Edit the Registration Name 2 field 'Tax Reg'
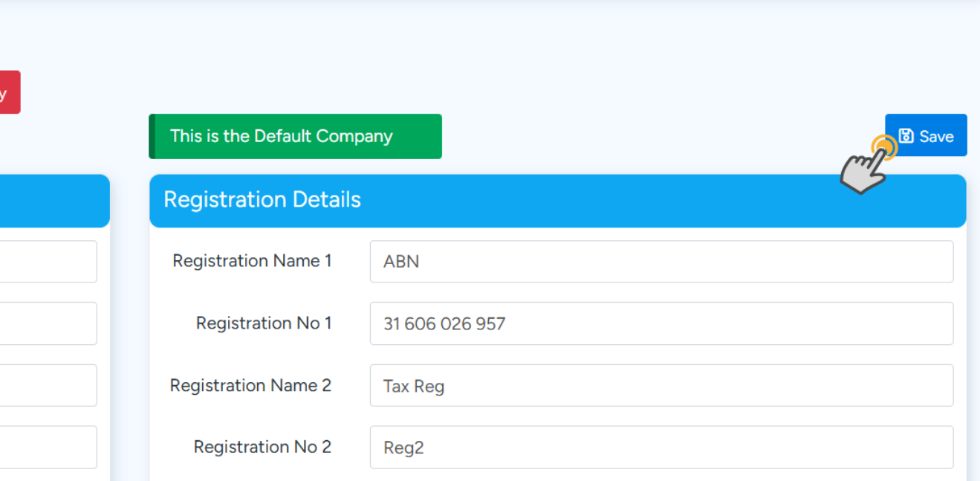 pyautogui.click(x=661, y=385)
